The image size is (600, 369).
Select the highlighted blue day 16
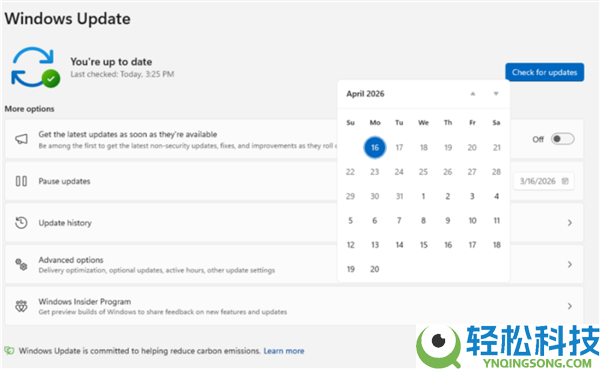point(375,147)
